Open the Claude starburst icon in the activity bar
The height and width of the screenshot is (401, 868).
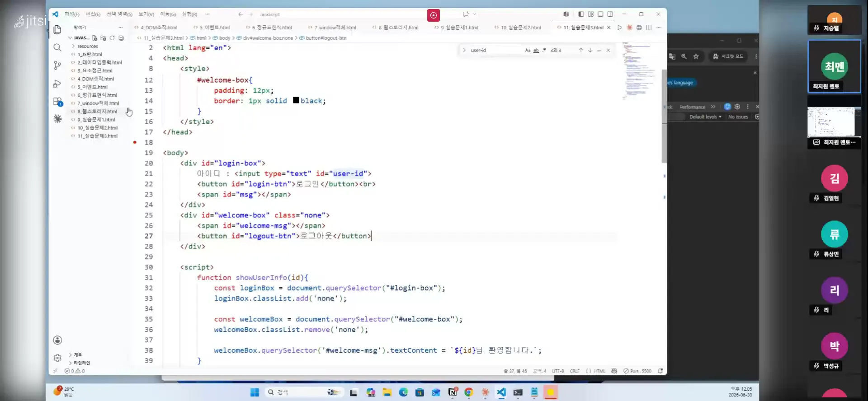[x=57, y=118]
